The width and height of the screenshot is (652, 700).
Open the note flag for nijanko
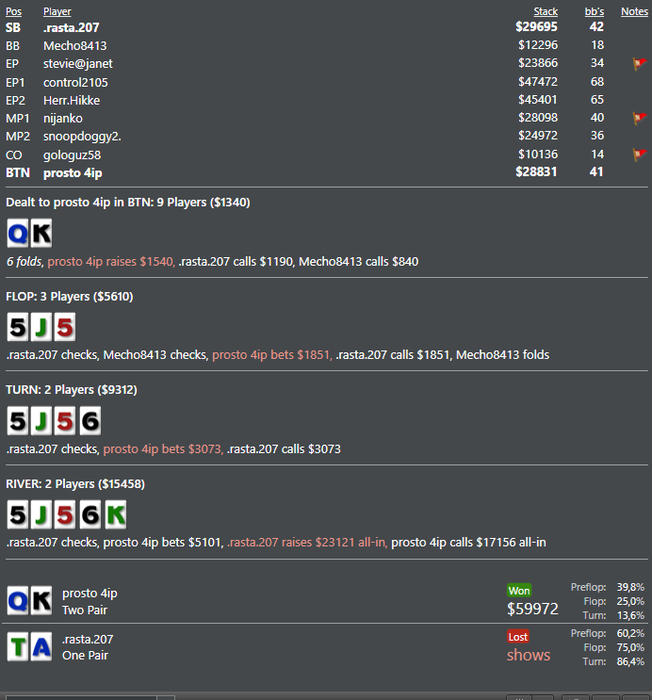[x=639, y=118]
